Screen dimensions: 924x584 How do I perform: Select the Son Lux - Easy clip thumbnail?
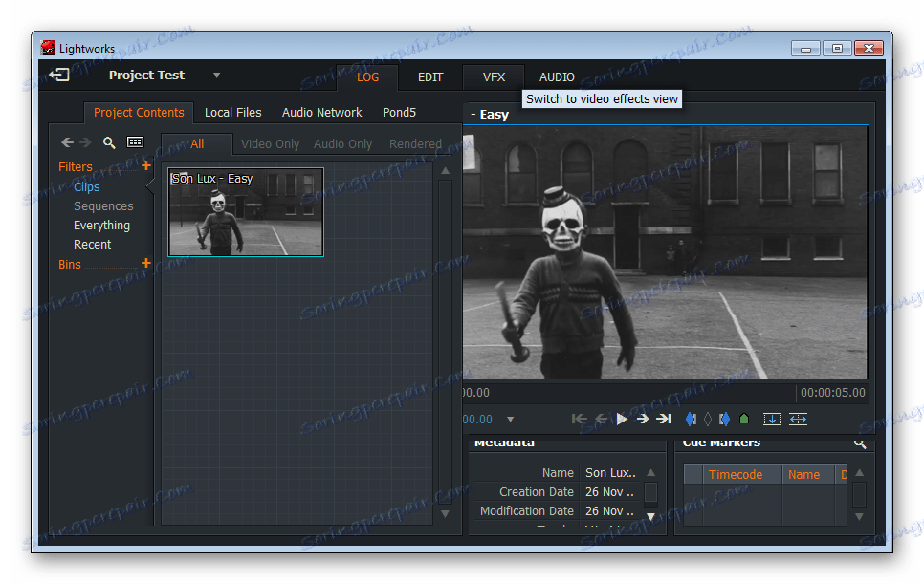pos(246,212)
